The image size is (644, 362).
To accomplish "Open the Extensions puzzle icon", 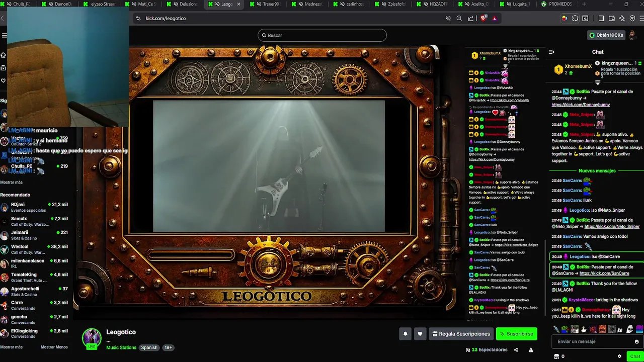I will [x=575, y=18].
